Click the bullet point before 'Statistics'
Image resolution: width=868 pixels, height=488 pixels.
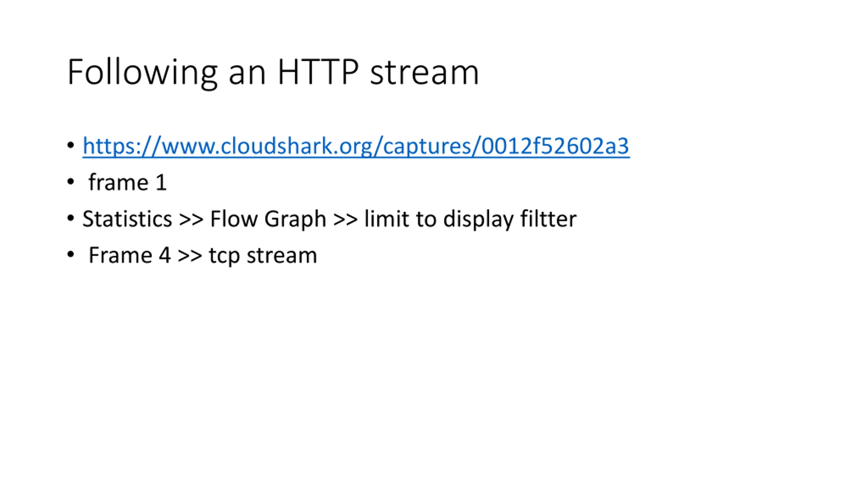pos(71,218)
